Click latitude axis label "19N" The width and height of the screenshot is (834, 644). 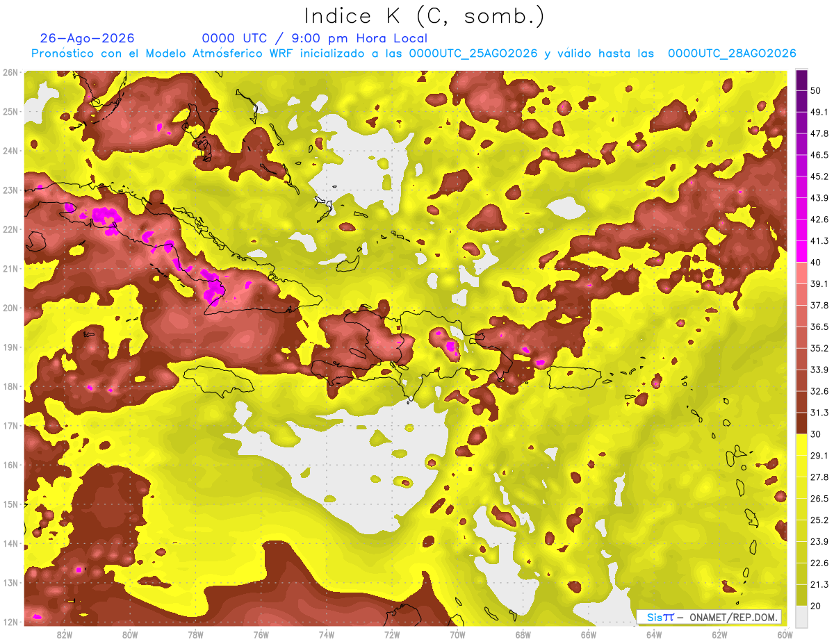pos(10,347)
